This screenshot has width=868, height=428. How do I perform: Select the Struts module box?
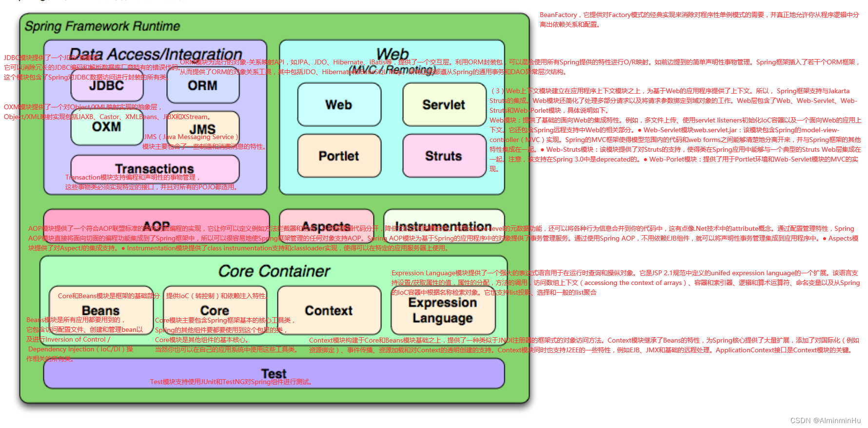point(444,156)
